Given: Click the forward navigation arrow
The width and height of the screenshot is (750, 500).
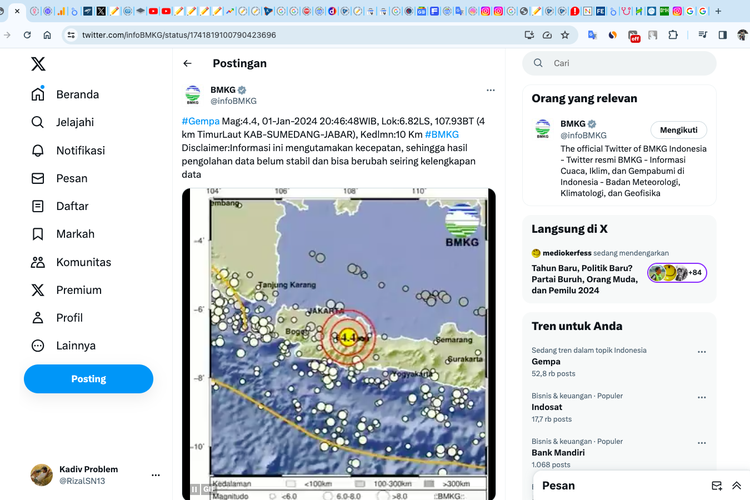Looking at the screenshot, I should 7,35.
